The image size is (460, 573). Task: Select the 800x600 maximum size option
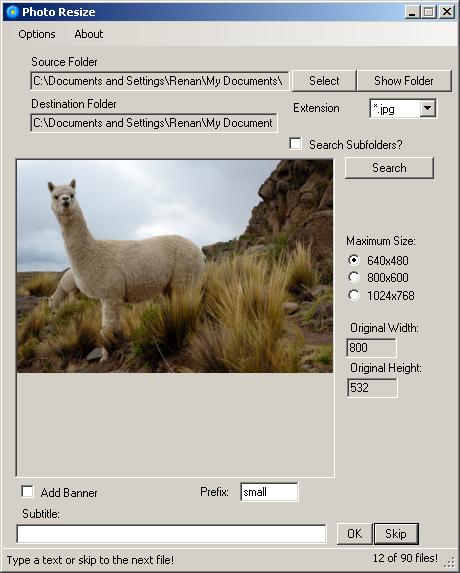pos(354,278)
